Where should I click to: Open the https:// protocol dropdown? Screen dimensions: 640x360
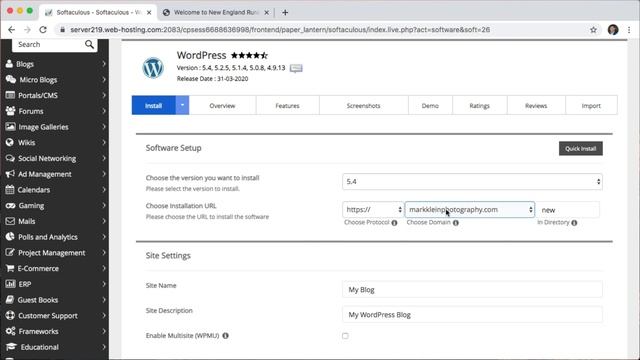(373, 209)
